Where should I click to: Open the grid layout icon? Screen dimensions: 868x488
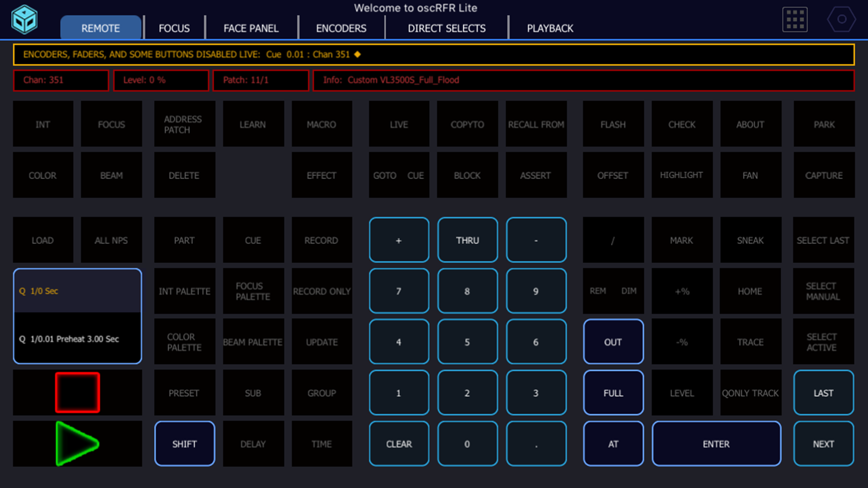coord(794,19)
